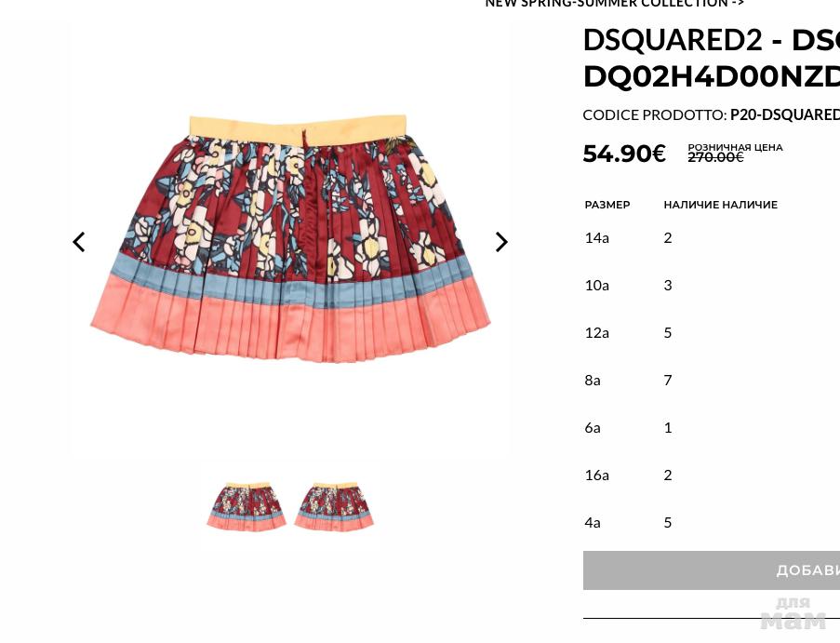Go to next product image arrow
Viewport: 840px width, 643px height.
point(501,242)
